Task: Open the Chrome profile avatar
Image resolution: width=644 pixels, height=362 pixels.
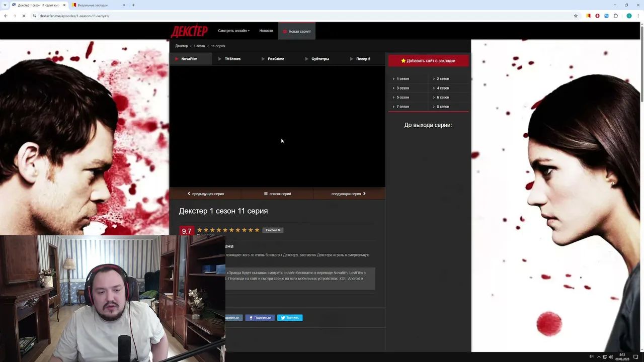Action: (629, 16)
